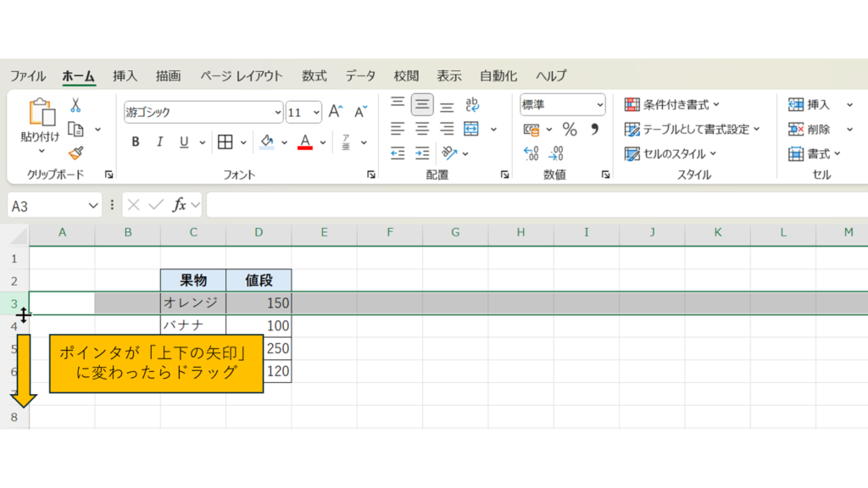The height and width of the screenshot is (488, 868).
Task: Open the 数式 ribbon tab
Action: (x=314, y=75)
